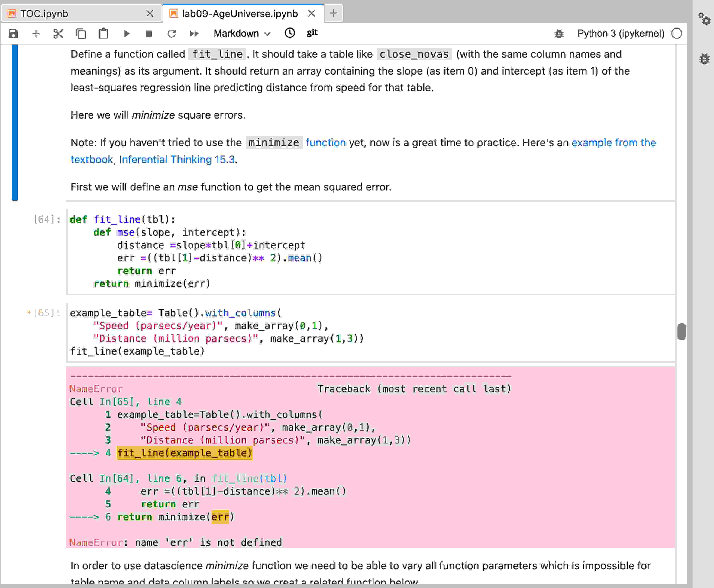Run the selected cell

[x=126, y=34]
